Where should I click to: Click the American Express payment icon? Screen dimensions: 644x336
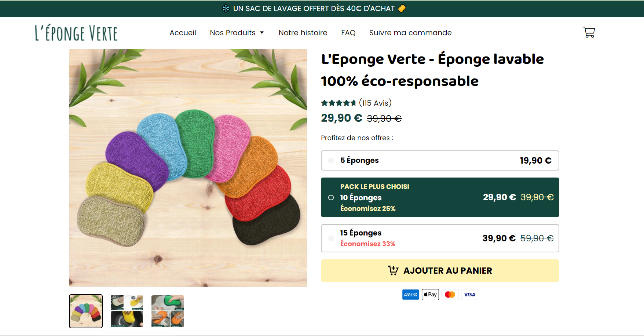(x=410, y=295)
